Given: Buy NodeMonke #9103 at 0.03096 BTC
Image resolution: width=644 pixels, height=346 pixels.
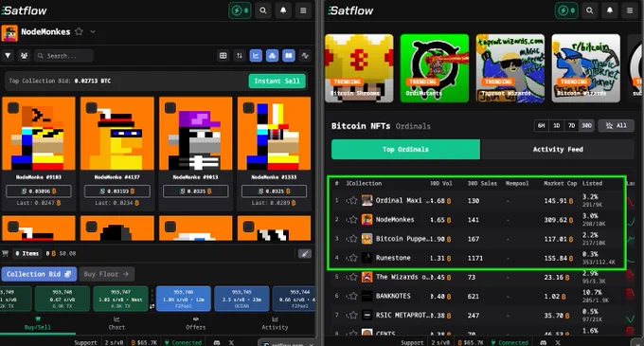Looking at the screenshot, I should pos(39,191).
